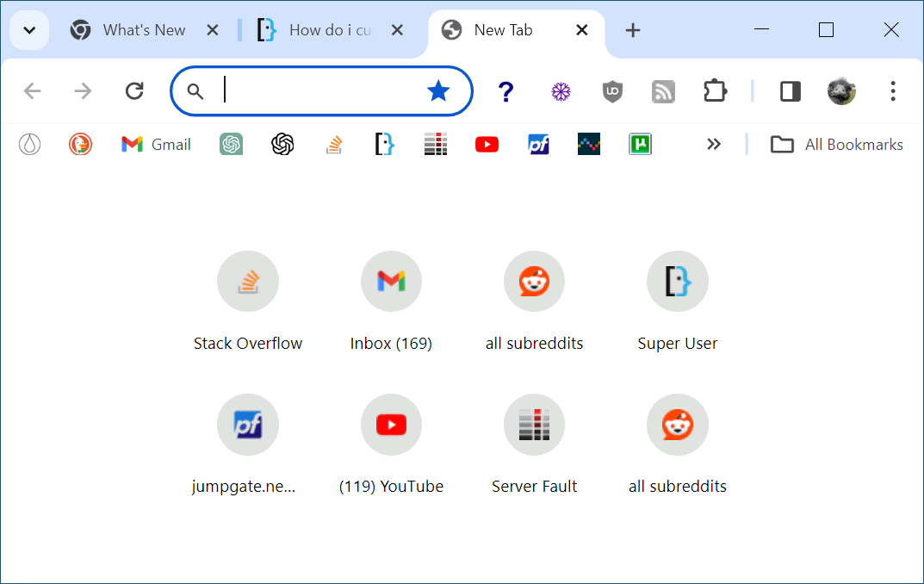Open the All Bookmarks folder
Screen dimensions: 924x584
tap(837, 145)
